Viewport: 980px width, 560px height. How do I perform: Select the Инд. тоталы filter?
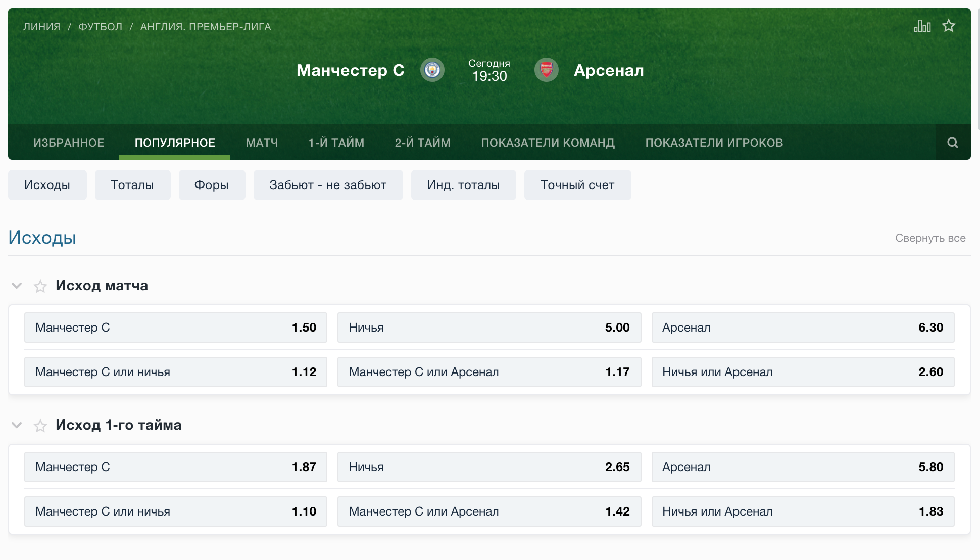tap(463, 185)
